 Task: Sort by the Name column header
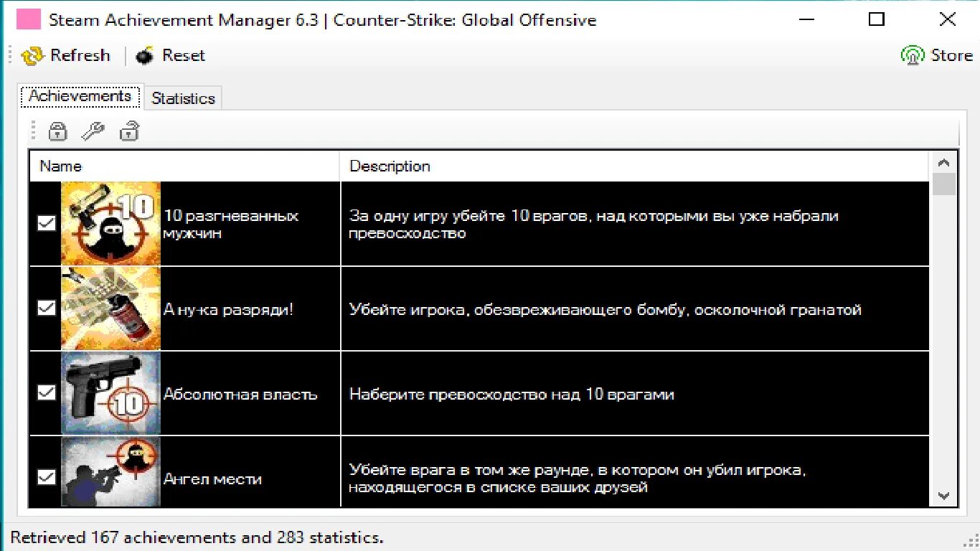tap(184, 166)
